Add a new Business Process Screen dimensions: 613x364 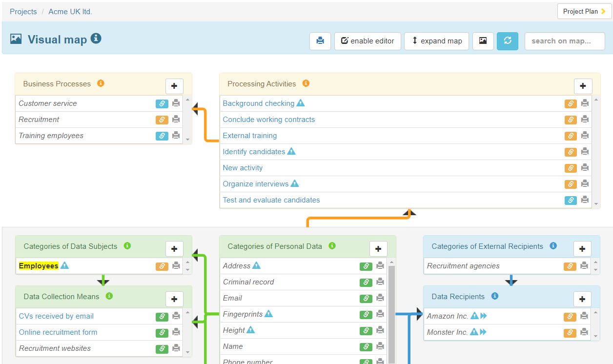click(x=174, y=86)
